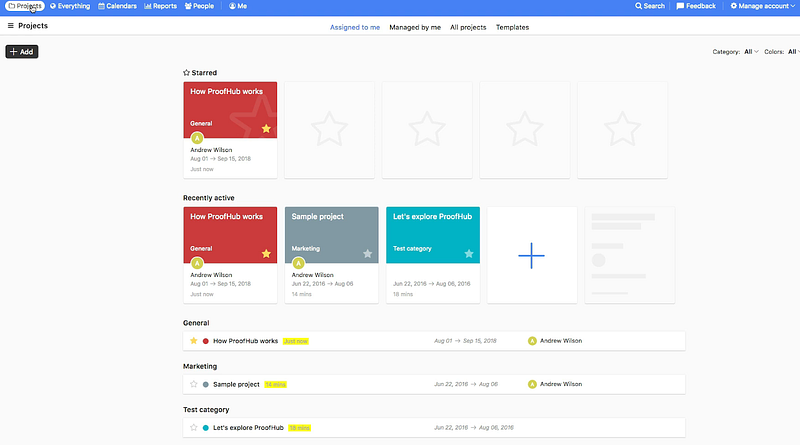Click the Add project button
This screenshot has width=800, height=445.
click(x=22, y=52)
